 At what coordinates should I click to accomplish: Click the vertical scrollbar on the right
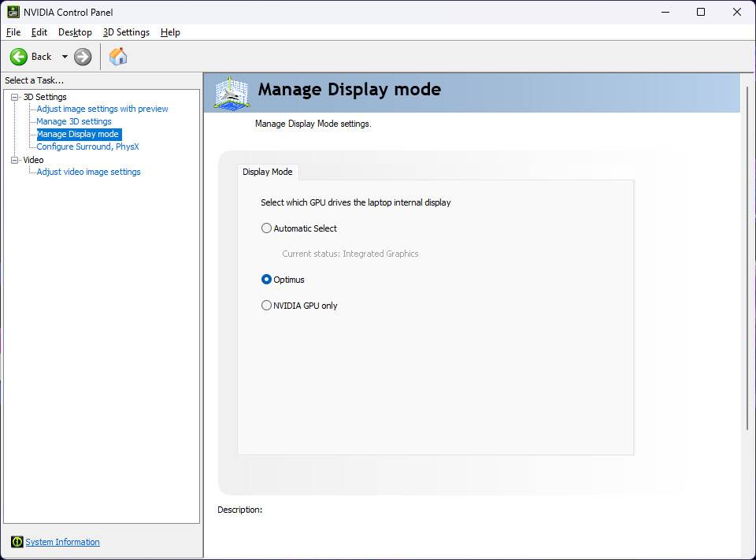point(747,268)
